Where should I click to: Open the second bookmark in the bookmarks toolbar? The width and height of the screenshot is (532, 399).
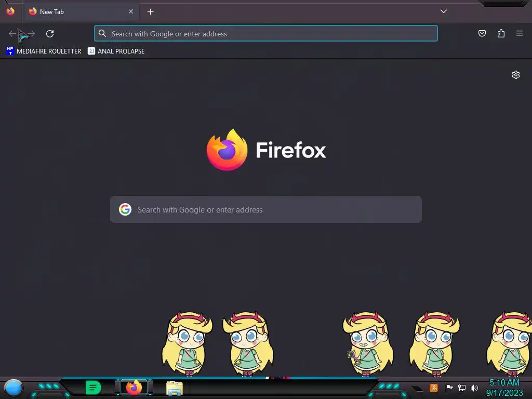(116, 51)
